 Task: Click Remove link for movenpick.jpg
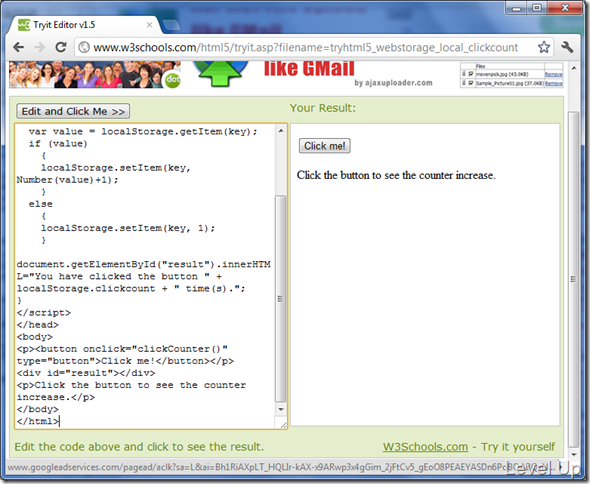tap(554, 75)
